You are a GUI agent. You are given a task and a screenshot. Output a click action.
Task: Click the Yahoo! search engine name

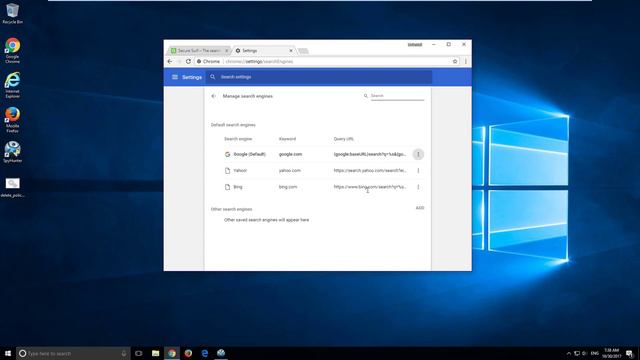pos(240,171)
